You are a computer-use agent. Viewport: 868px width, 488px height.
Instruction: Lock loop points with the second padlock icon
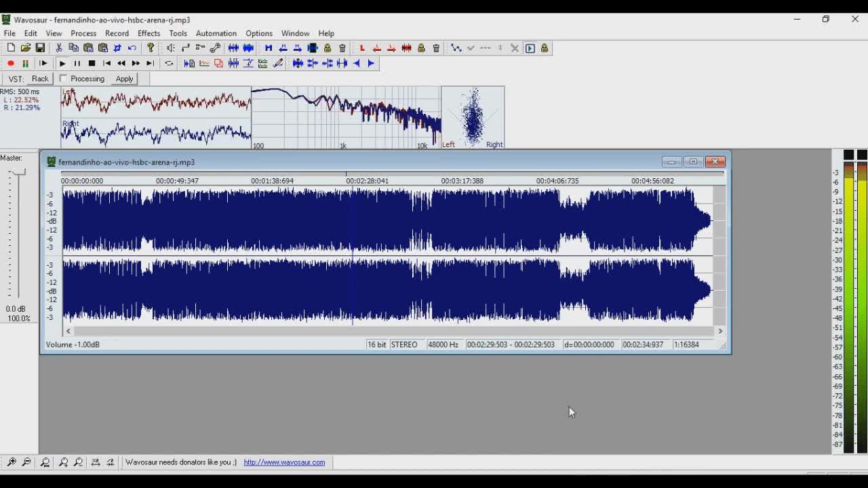[421, 48]
